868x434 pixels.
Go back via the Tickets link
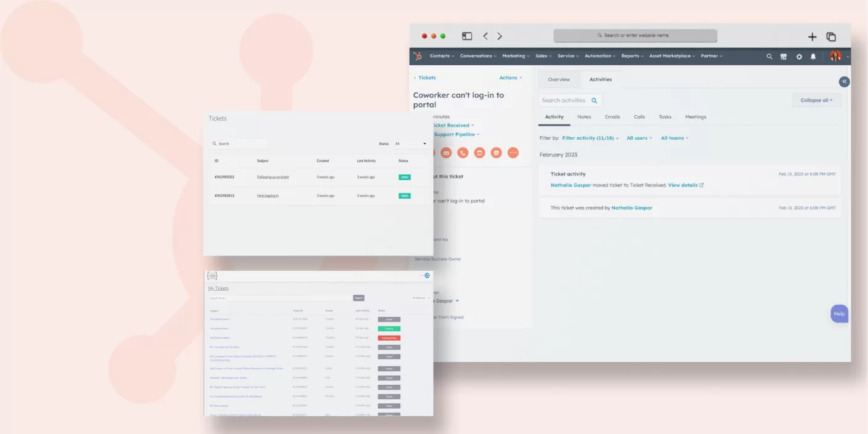coord(424,78)
